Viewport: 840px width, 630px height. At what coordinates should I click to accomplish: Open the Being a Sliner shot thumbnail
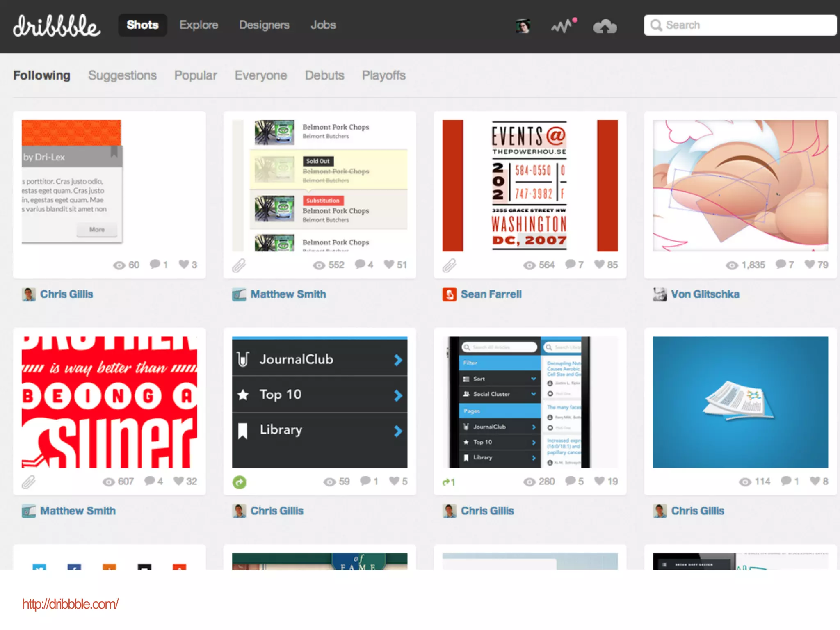pos(110,402)
